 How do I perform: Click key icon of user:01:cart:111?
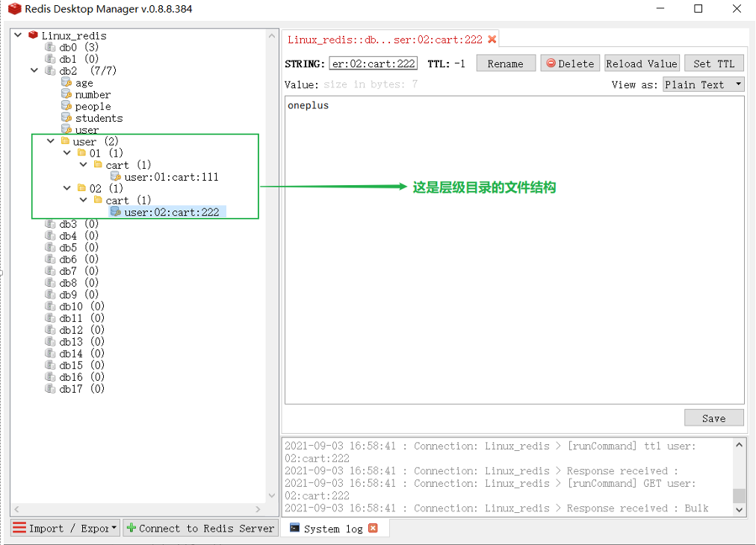[x=116, y=176]
